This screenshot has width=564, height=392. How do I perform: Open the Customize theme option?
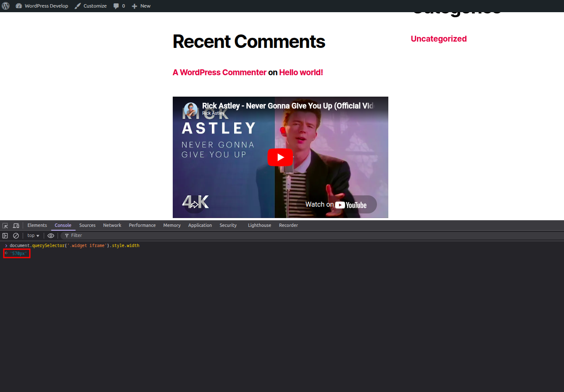91,6
